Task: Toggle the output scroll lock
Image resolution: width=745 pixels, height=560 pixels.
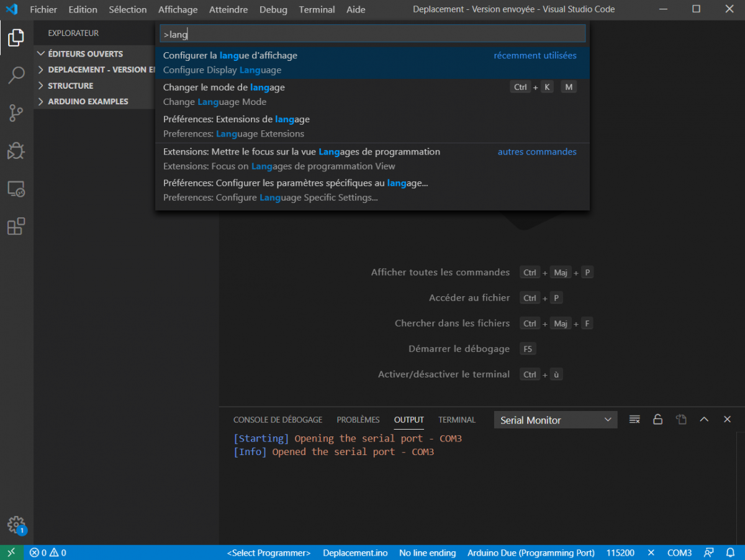Action: (657, 420)
